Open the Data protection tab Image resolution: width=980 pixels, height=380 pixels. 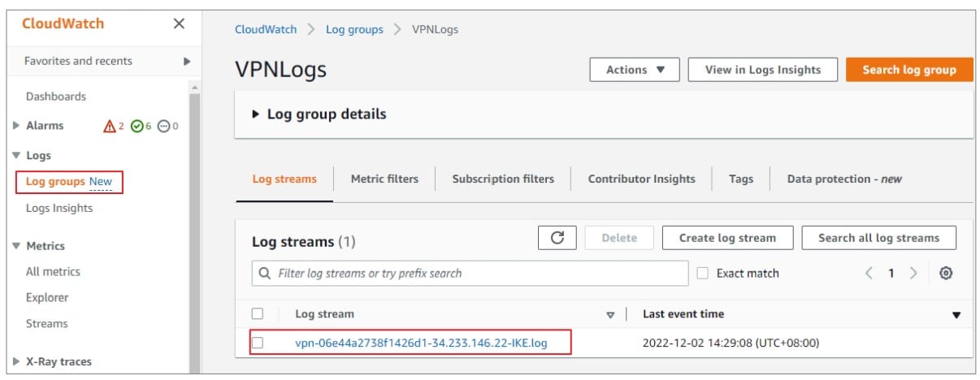pos(844,179)
